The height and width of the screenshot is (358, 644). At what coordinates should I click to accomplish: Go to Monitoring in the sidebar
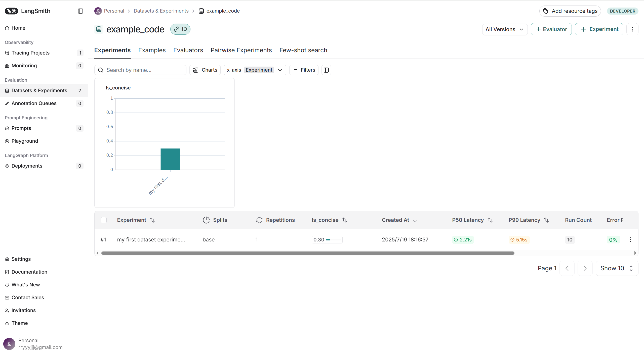tap(44, 66)
